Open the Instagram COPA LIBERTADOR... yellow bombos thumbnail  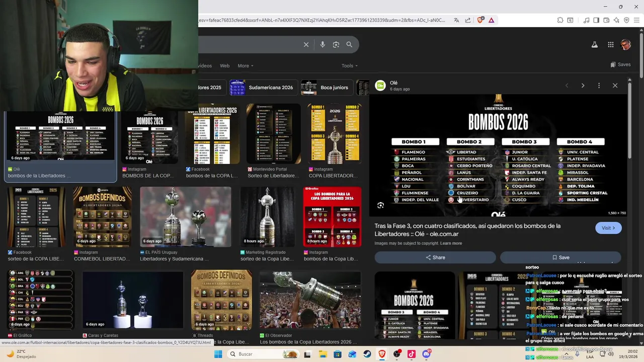(335, 134)
